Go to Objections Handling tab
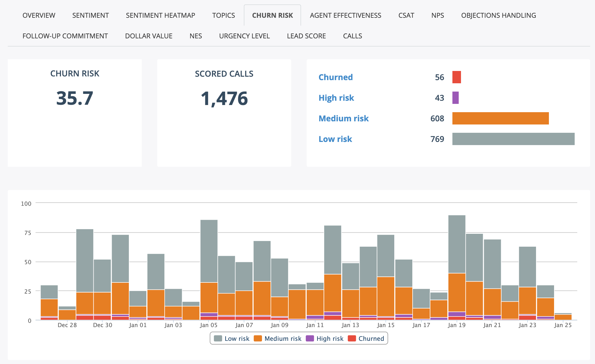Viewport: 595px width, 364px height. [499, 15]
